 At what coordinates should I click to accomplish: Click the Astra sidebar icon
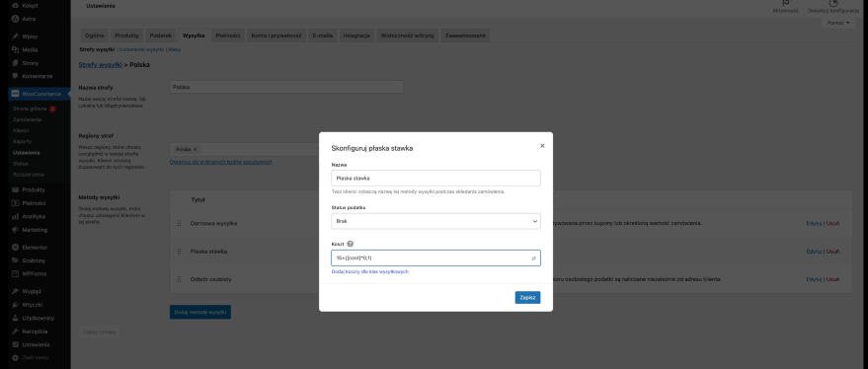coord(16,19)
